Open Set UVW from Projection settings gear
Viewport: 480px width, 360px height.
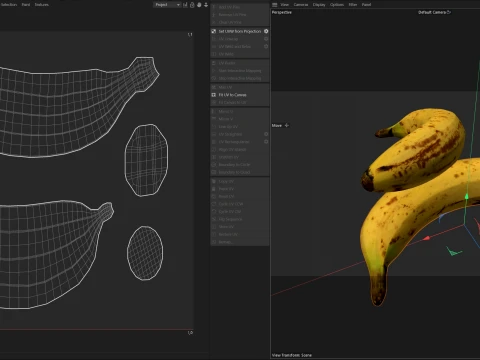tap(266, 31)
